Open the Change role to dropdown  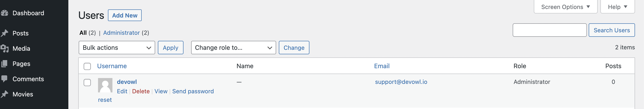[x=233, y=48]
